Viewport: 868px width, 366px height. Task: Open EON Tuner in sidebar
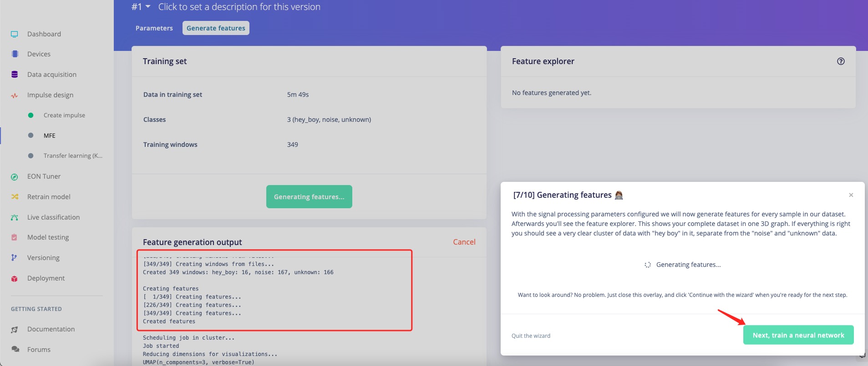pyautogui.click(x=44, y=176)
